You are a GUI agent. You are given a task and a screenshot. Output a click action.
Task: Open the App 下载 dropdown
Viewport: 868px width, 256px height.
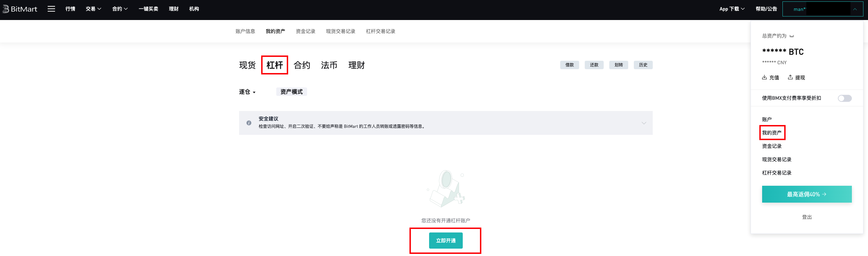coord(732,9)
